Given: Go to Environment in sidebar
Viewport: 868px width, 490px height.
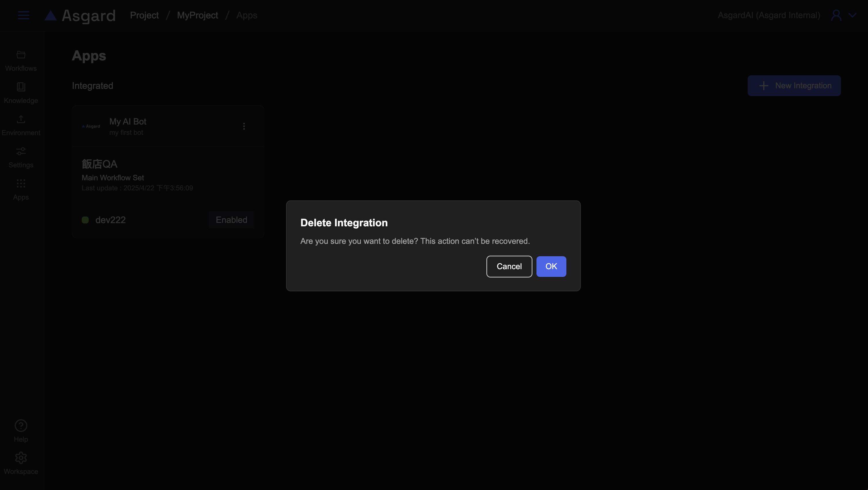Looking at the screenshot, I should (x=21, y=125).
